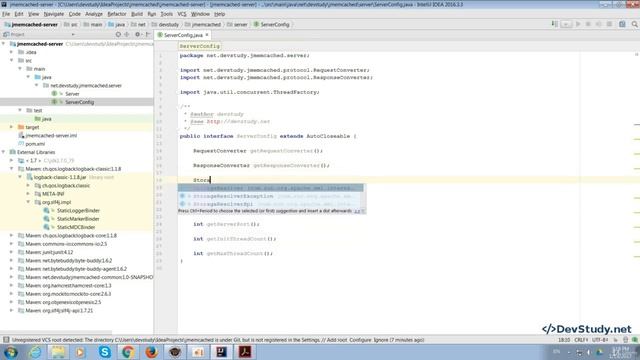Collapse net.devstudy.jmemcached.server package
The image size is (640, 360).
tap(37, 85)
